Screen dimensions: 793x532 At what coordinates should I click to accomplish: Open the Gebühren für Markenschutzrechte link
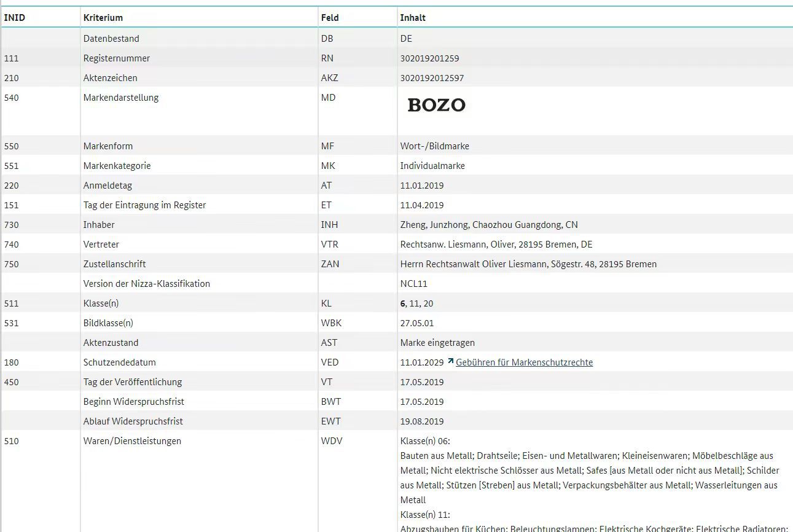tap(524, 362)
